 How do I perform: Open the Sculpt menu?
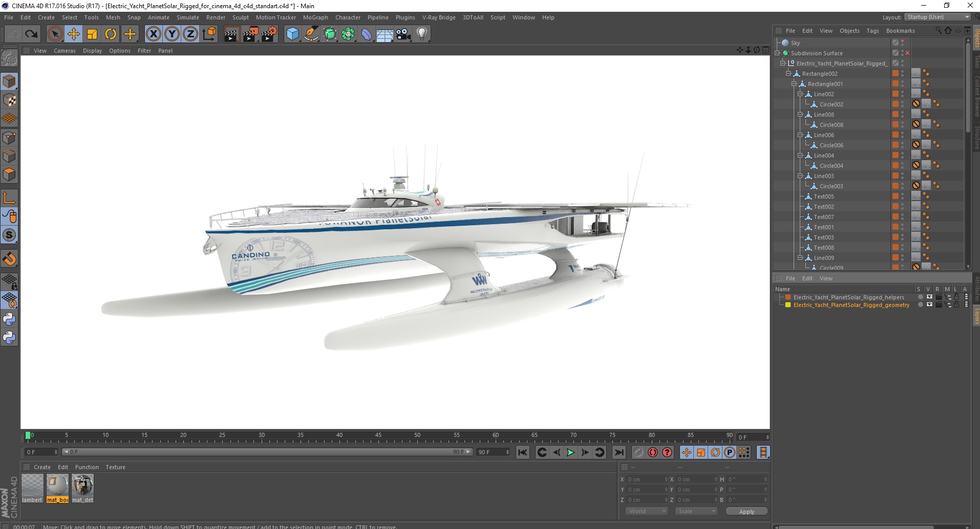point(240,17)
